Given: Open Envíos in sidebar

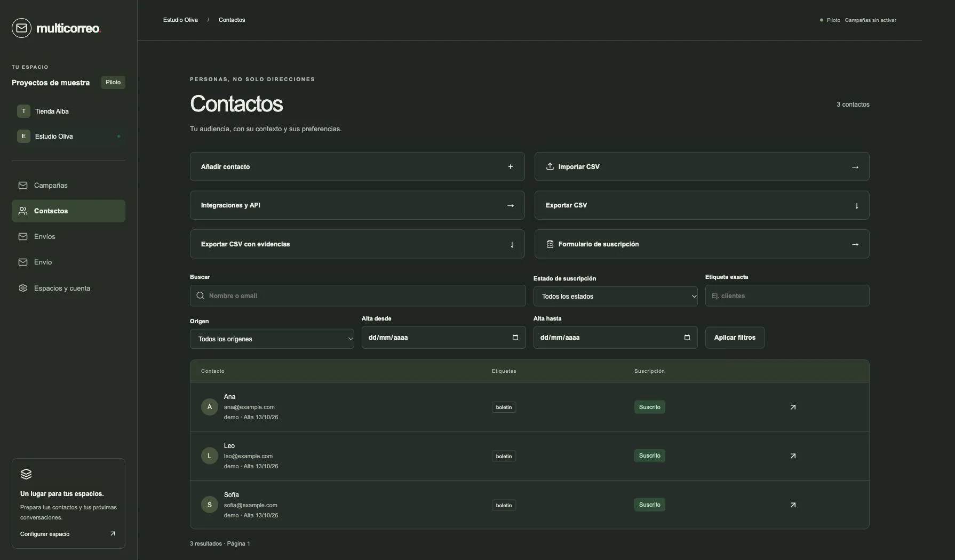Looking at the screenshot, I should click(68, 237).
